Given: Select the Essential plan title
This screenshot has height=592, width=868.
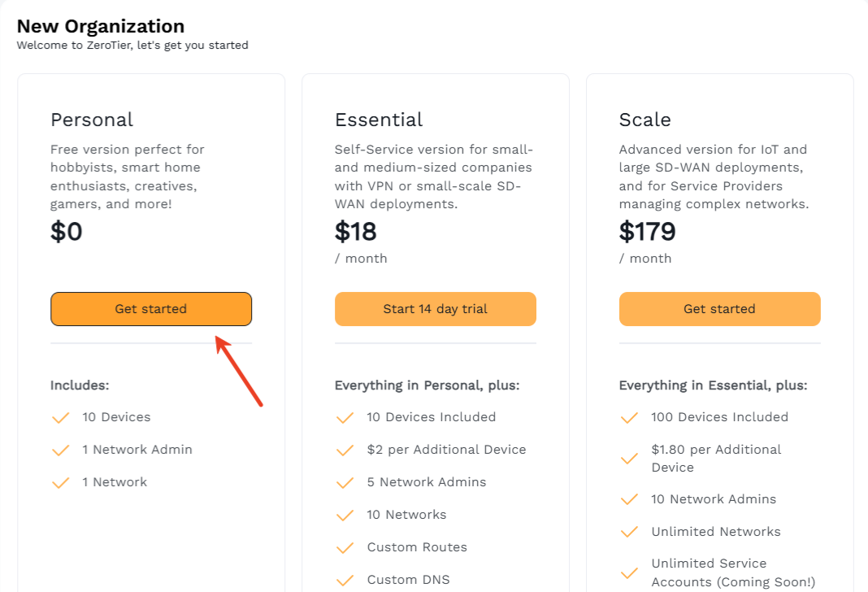Looking at the screenshot, I should [x=379, y=120].
